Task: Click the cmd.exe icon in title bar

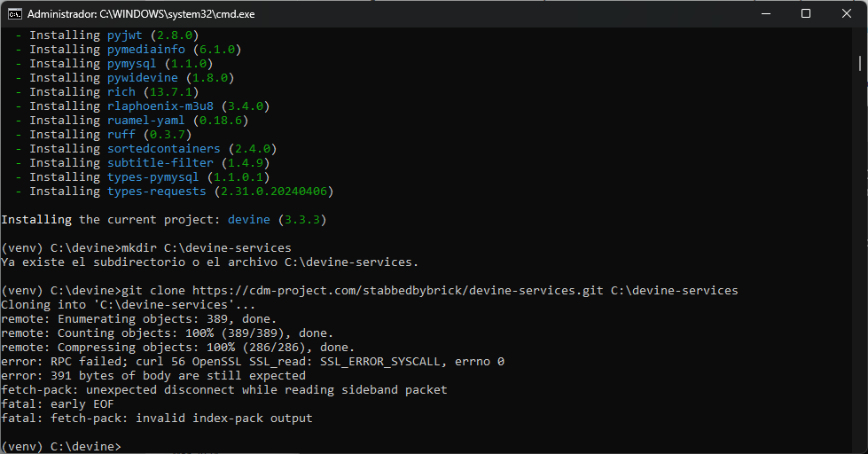Action: tap(15, 13)
